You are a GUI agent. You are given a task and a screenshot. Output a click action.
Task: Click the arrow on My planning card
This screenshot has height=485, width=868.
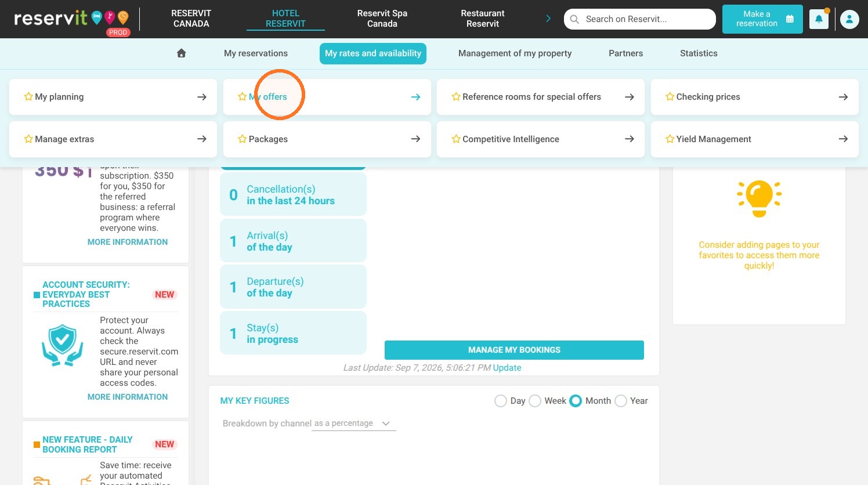[202, 97]
